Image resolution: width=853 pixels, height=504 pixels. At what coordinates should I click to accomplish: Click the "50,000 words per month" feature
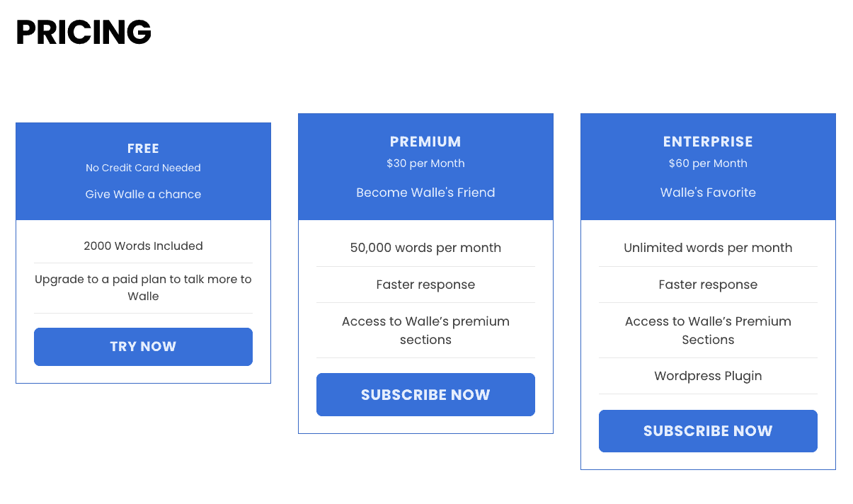point(425,248)
